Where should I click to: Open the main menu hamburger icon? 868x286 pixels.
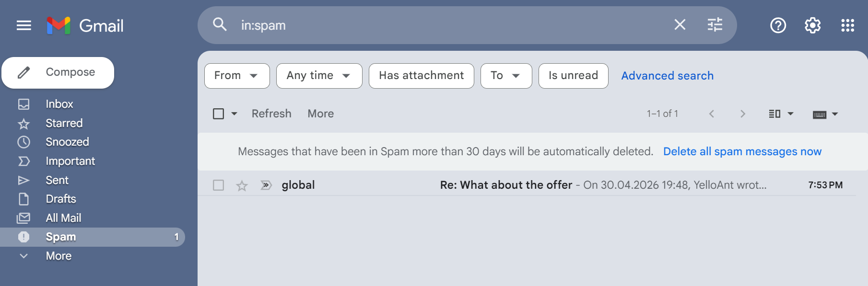pos(23,25)
